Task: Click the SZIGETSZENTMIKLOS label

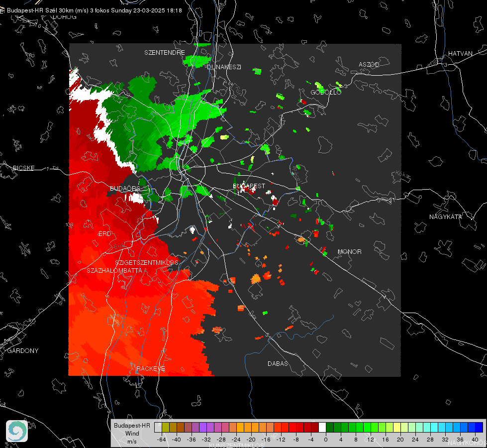Action: [x=147, y=262]
